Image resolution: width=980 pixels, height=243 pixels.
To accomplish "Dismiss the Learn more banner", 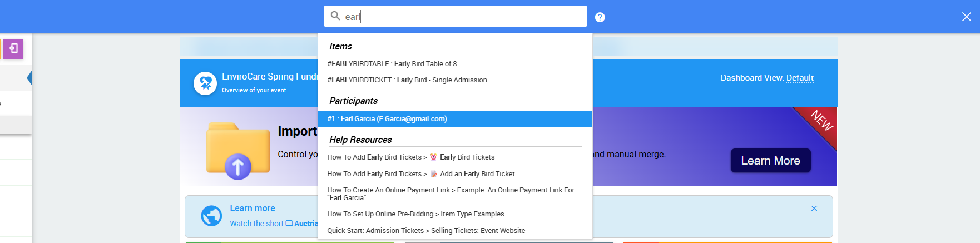I will (x=814, y=209).
